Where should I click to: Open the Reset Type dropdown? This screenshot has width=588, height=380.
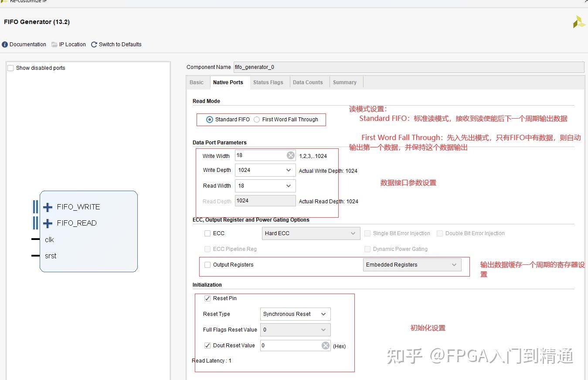point(295,314)
